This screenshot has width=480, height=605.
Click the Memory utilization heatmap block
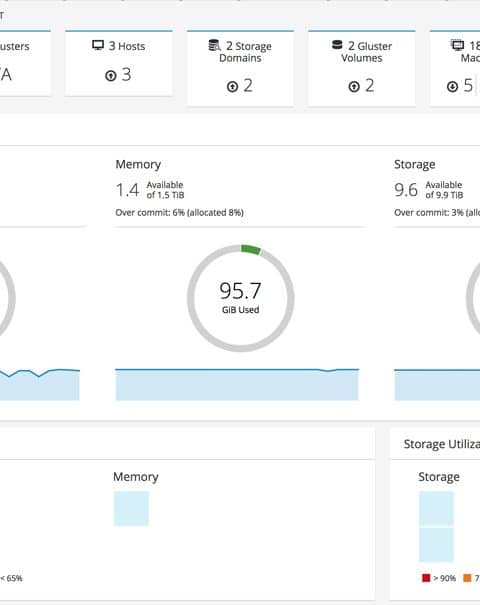[131, 508]
